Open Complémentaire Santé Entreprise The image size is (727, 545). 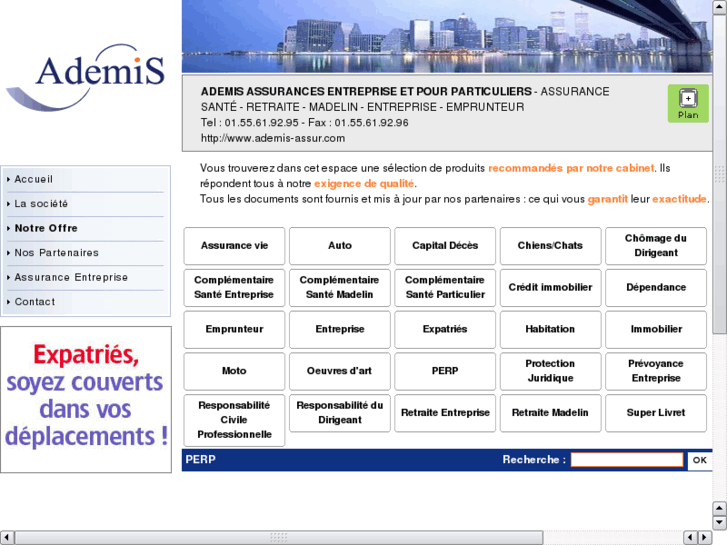tap(234, 288)
